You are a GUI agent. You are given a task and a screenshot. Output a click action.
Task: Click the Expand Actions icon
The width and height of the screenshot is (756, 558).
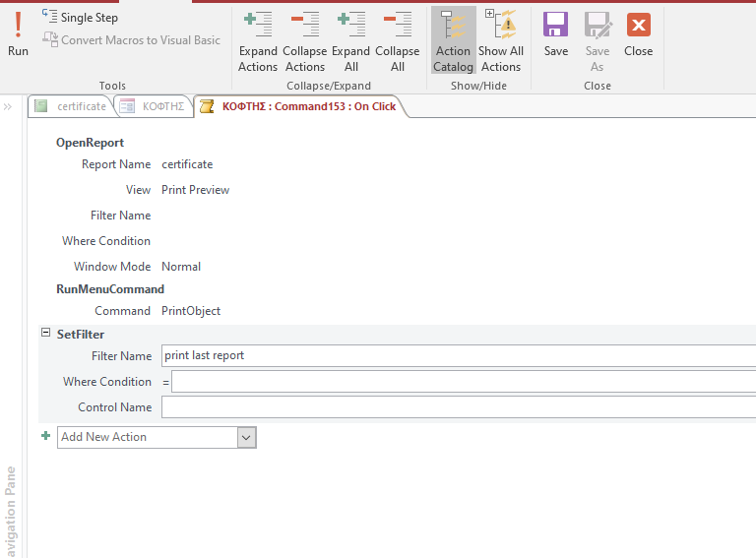[x=258, y=24]
